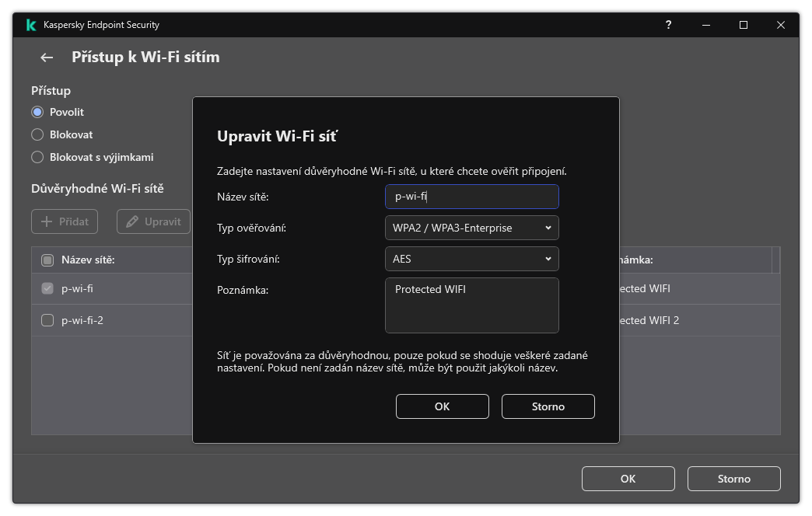Open the Typ ověřování dropdown
812x516 pixels.
pyautogui.click(x=472, y=228)
